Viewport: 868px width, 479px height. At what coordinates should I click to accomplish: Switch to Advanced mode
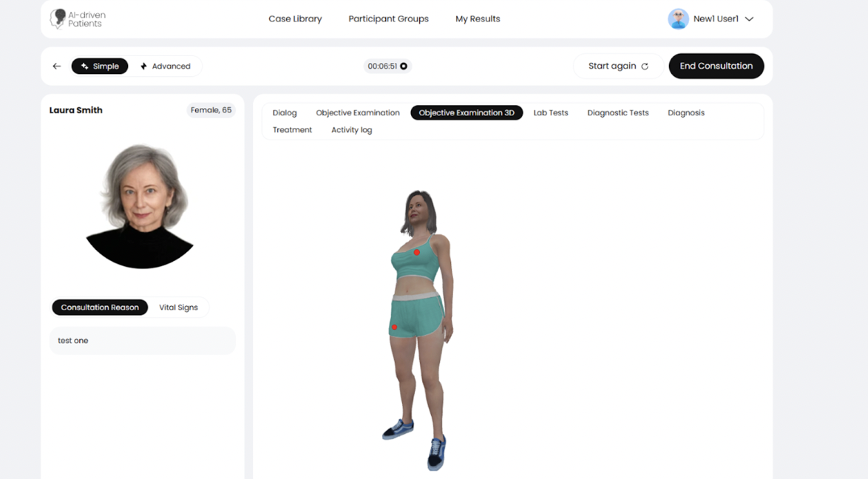(165, 67)
